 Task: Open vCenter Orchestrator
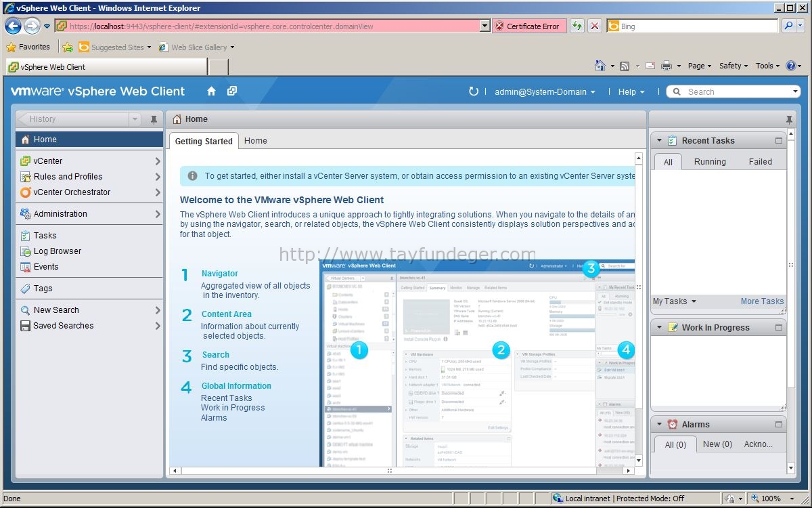[x=89, y=192]
